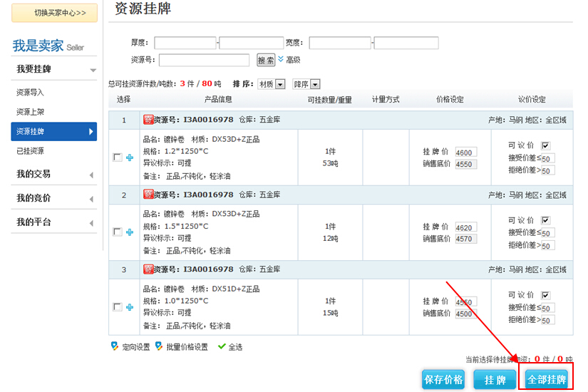Toggle the 可议价 checkbox in row 2

(x=546, y=220)
